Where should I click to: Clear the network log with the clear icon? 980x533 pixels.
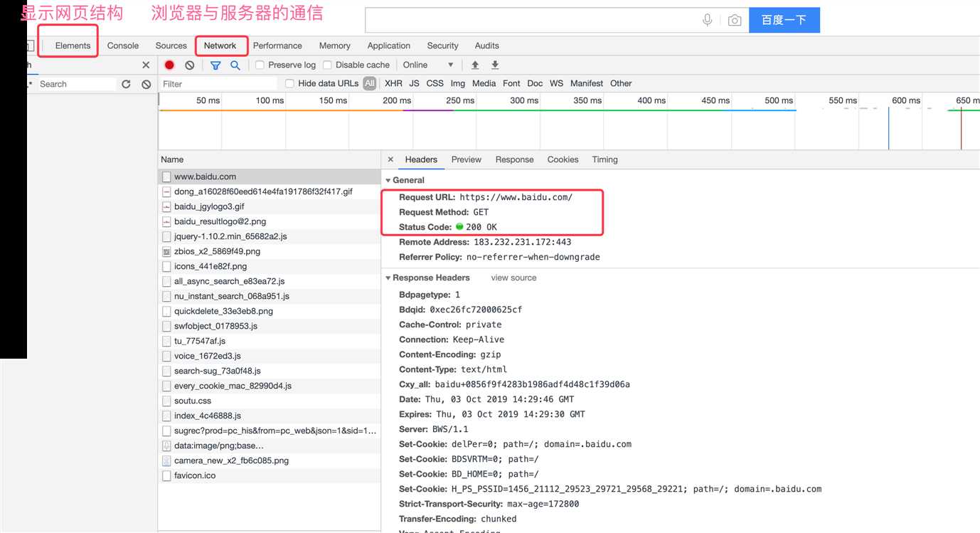(x=190, y=65)
